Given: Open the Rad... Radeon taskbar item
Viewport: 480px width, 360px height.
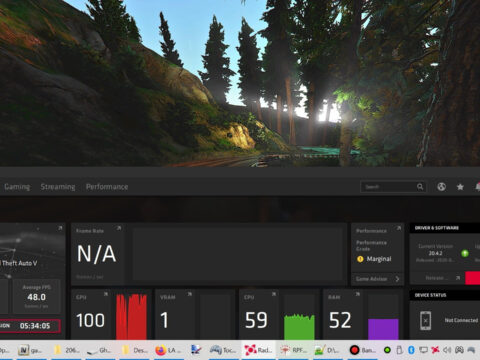Looking at the screenshot, I should (258, 350).
